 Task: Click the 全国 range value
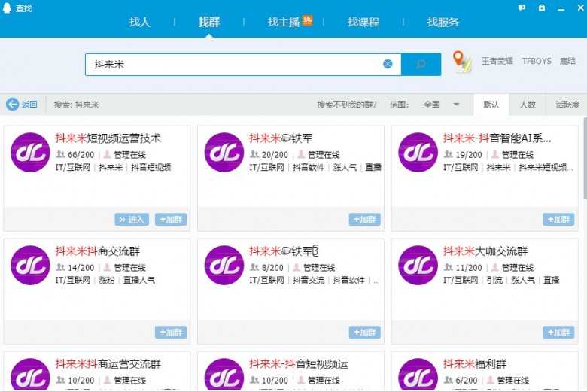click(432, 105)
